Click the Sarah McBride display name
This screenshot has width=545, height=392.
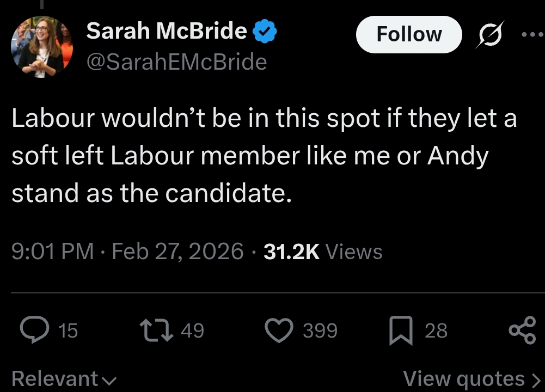(166, 31)
